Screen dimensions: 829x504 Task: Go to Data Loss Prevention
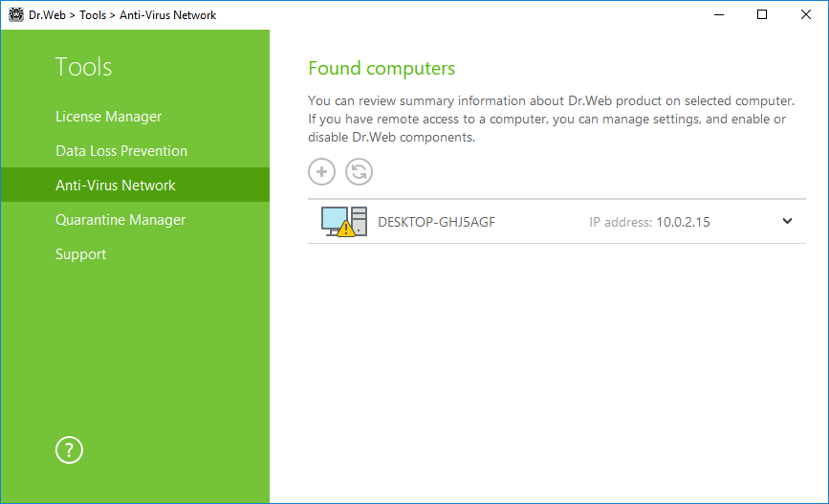(x=121, y=151)
